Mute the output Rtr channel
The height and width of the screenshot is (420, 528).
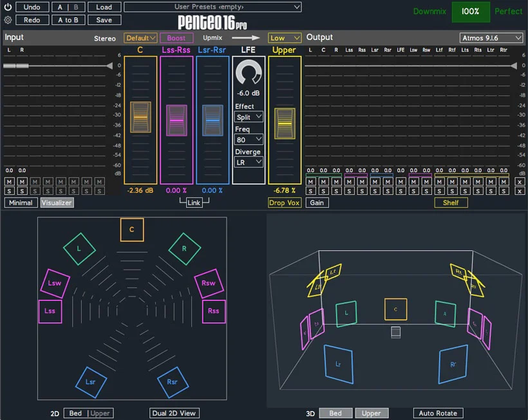504,182
